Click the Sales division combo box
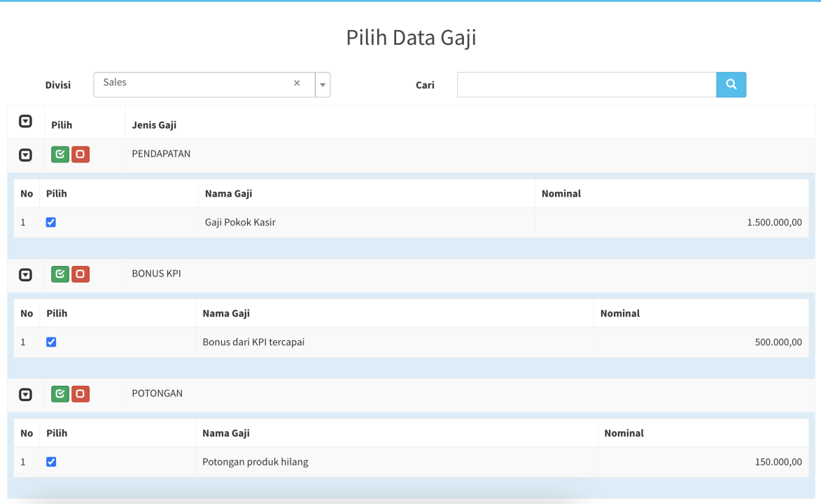821x504 pixels. tap(196, 84)
